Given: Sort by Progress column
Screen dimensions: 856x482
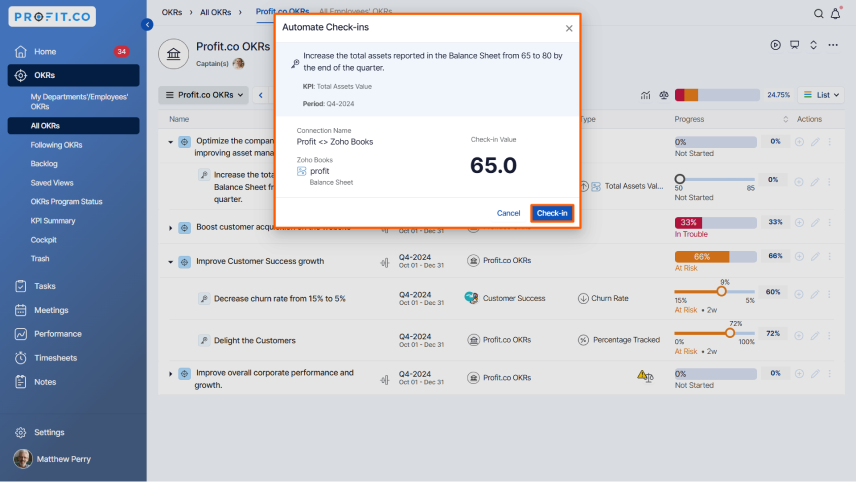Looking at the screenshot, I should [x=786, y=119].
